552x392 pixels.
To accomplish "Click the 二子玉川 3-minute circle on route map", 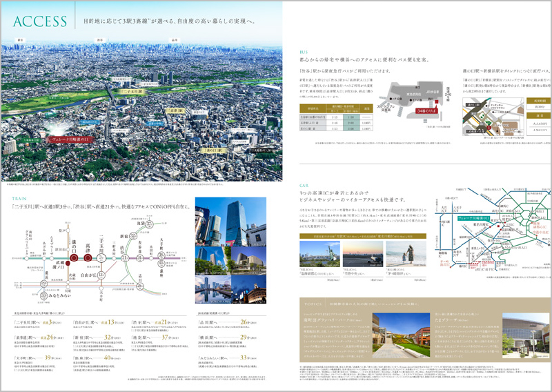I will click(101, 258).
